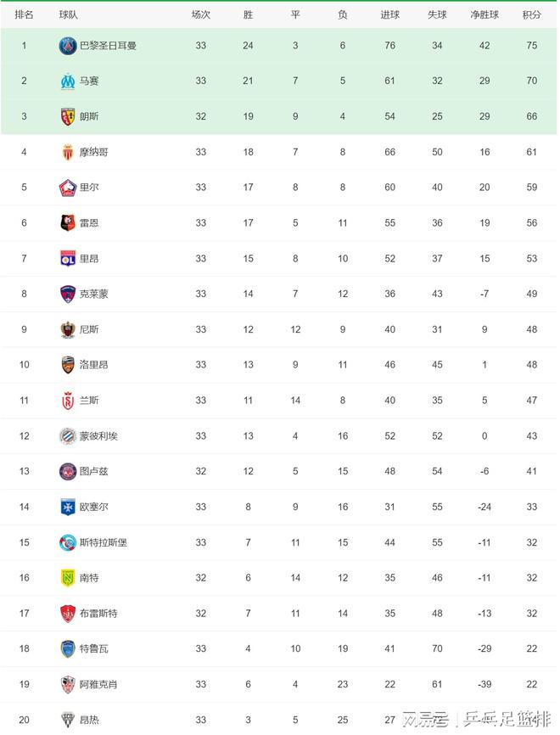Click the Monaco club crest icon
The height and width of the screenshot is (735, 560).
[68, 152]
